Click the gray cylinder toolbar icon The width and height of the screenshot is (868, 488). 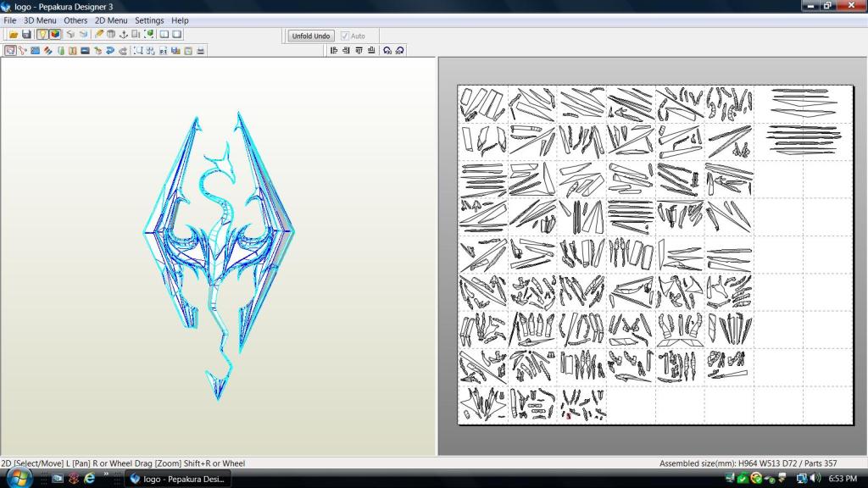point(111,34)
